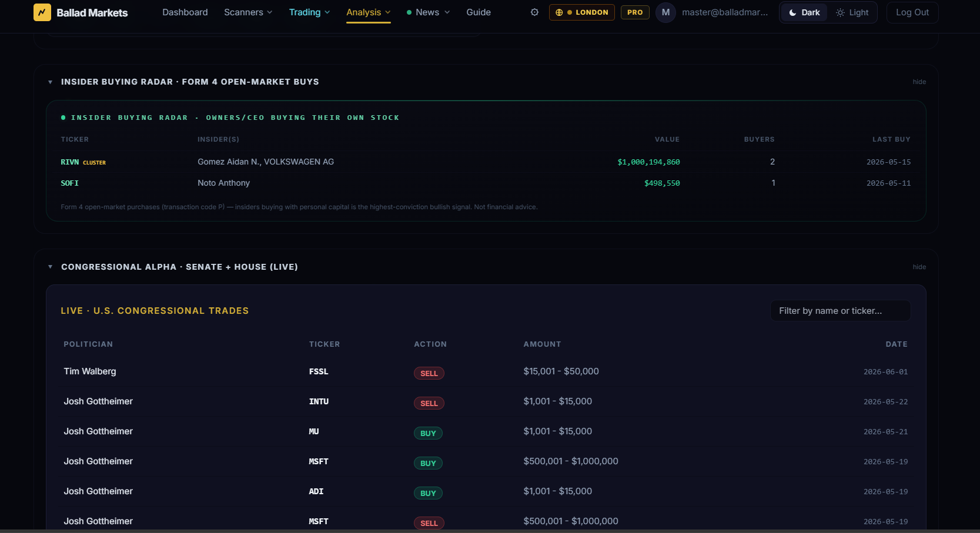
Task: Click the BUY badge in ADI row
Action: click(x=428, y=494)
